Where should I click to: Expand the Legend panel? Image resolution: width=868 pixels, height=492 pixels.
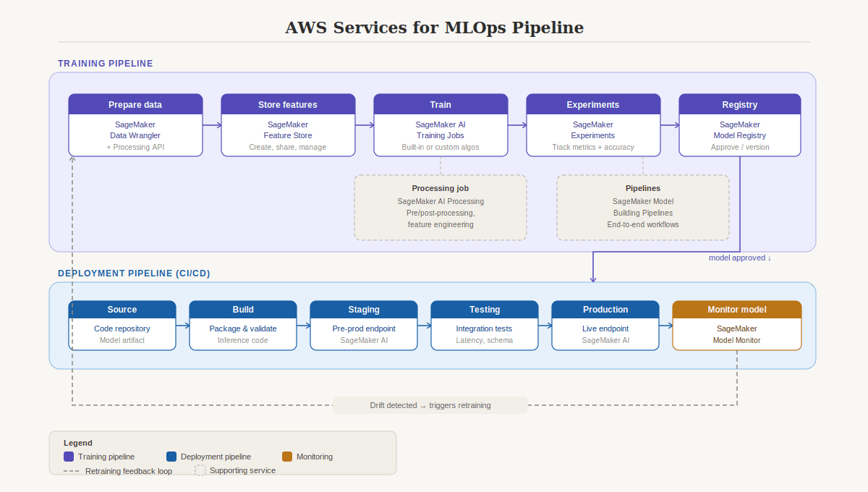pos(77,442)
